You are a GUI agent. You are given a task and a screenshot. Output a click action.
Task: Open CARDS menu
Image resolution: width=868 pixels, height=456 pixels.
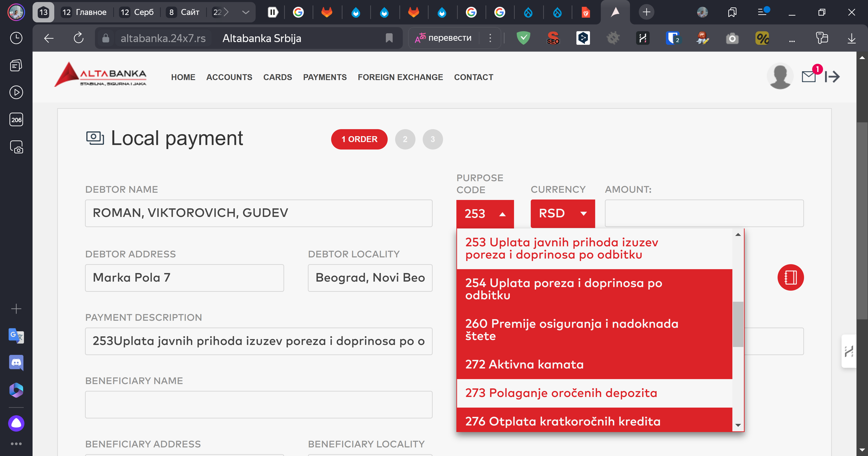pyautogui.click(x=277, y=77)
